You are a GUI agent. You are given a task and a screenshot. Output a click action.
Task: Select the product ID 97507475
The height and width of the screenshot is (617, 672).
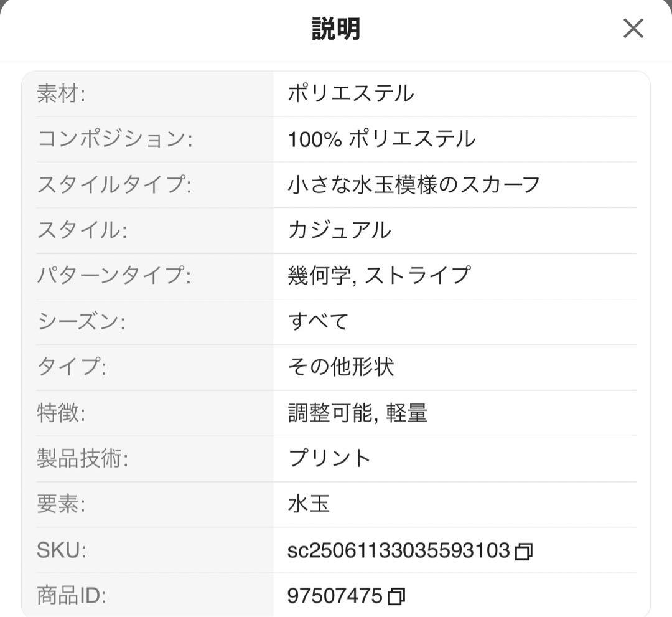pos(335,596)
